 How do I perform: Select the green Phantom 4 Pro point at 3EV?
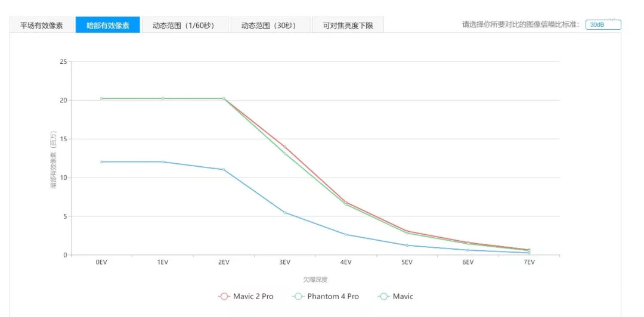click(x=284, y=154)
